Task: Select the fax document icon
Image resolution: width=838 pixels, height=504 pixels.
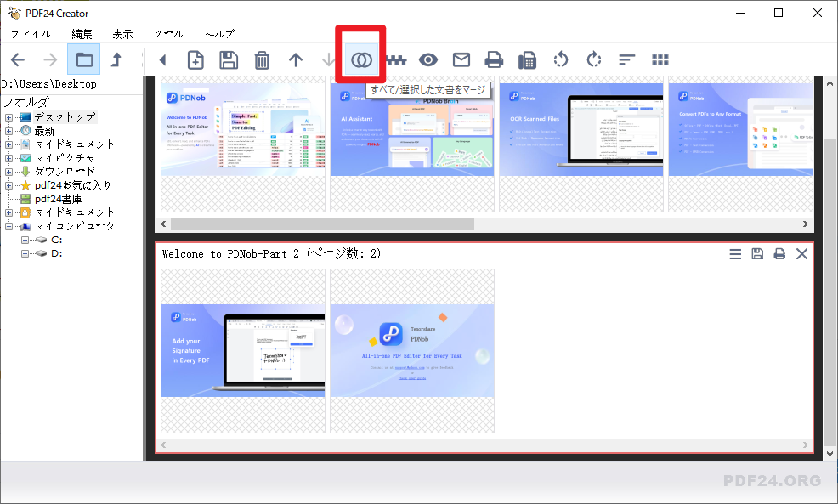Action: (x=527, y=59)
